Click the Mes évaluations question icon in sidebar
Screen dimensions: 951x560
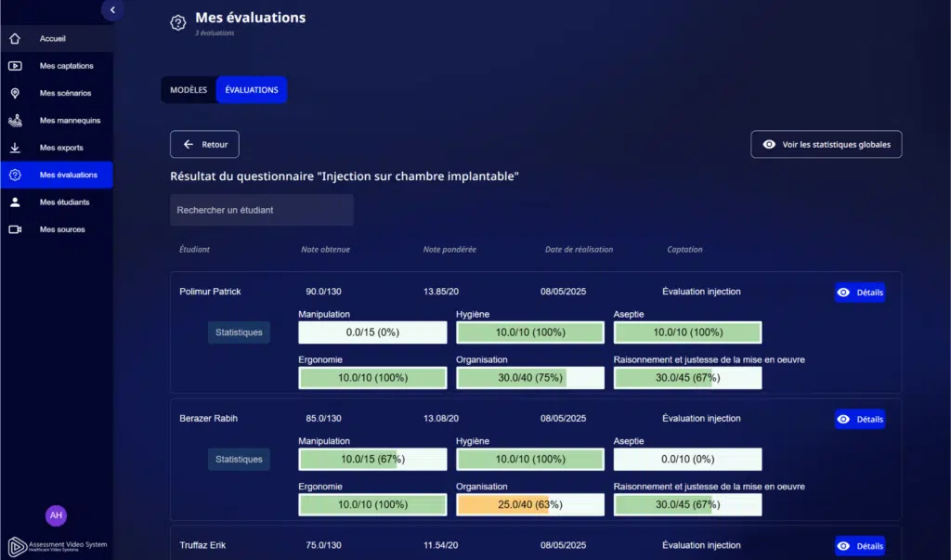click(15, 175)
